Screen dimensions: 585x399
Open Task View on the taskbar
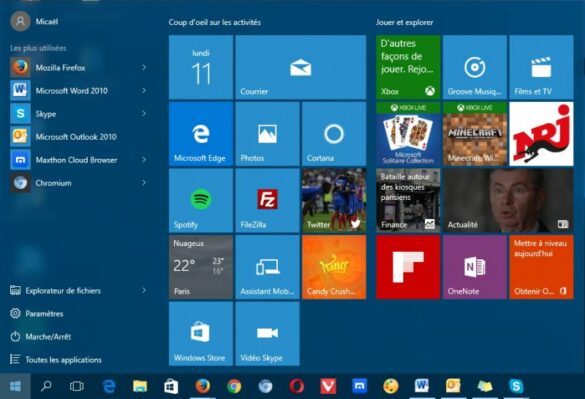click(76, 386)
